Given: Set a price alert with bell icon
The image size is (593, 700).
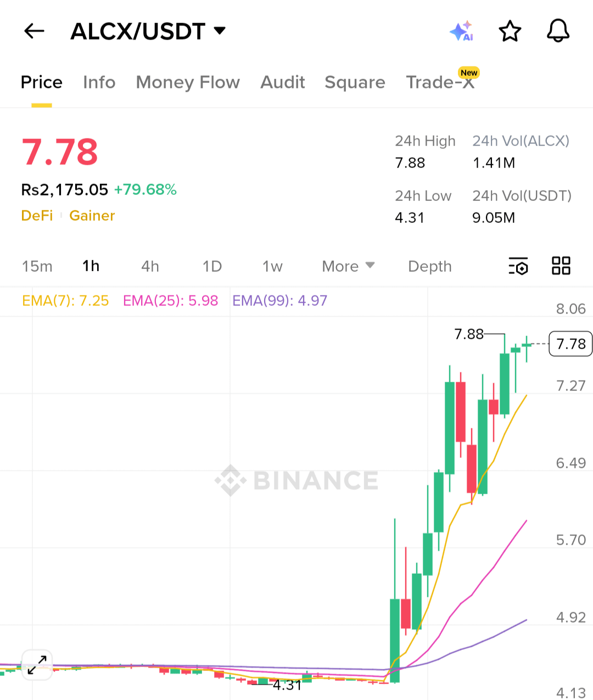Looking at the screenshot, I should coord(558,31).
